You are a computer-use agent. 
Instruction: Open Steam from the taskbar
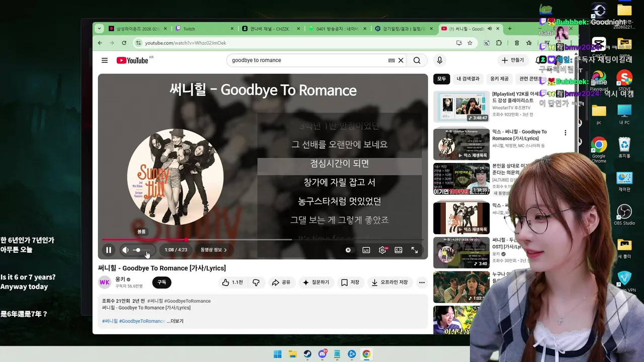pos(307,354)
